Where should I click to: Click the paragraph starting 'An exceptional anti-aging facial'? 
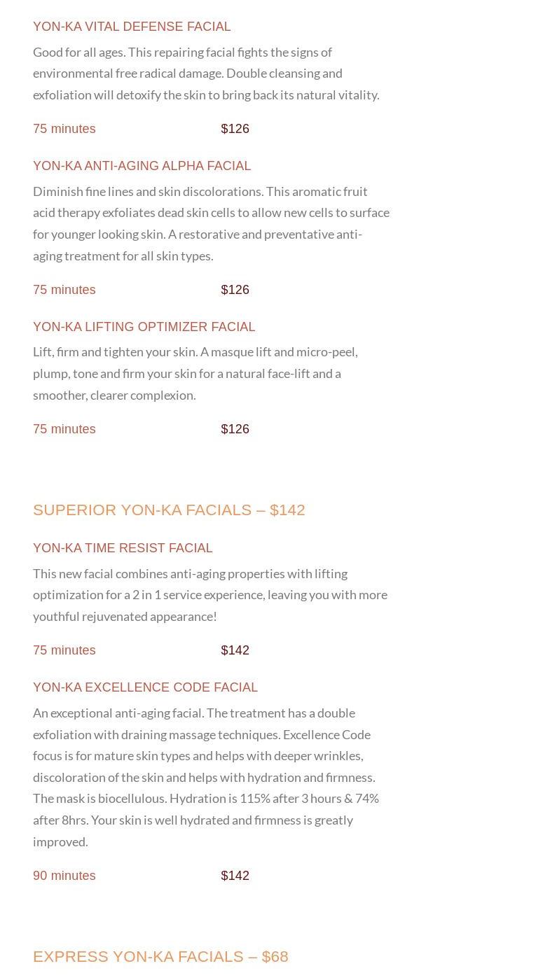pos(206,776)
